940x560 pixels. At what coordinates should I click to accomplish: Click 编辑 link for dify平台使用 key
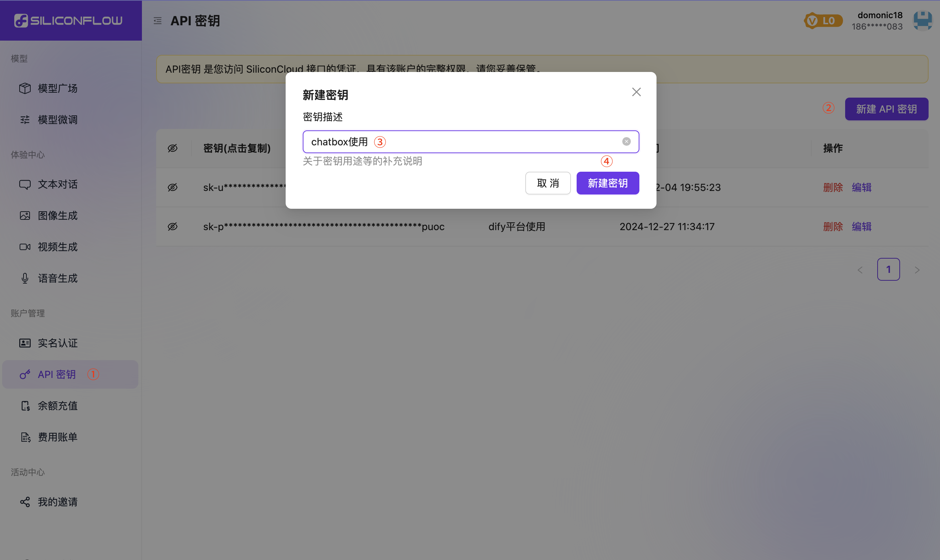862,227
